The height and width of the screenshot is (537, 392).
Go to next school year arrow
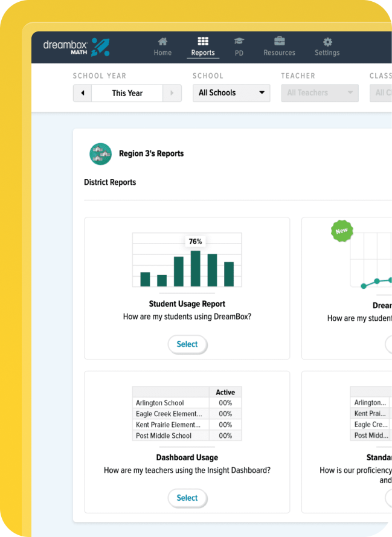[172, 93]
